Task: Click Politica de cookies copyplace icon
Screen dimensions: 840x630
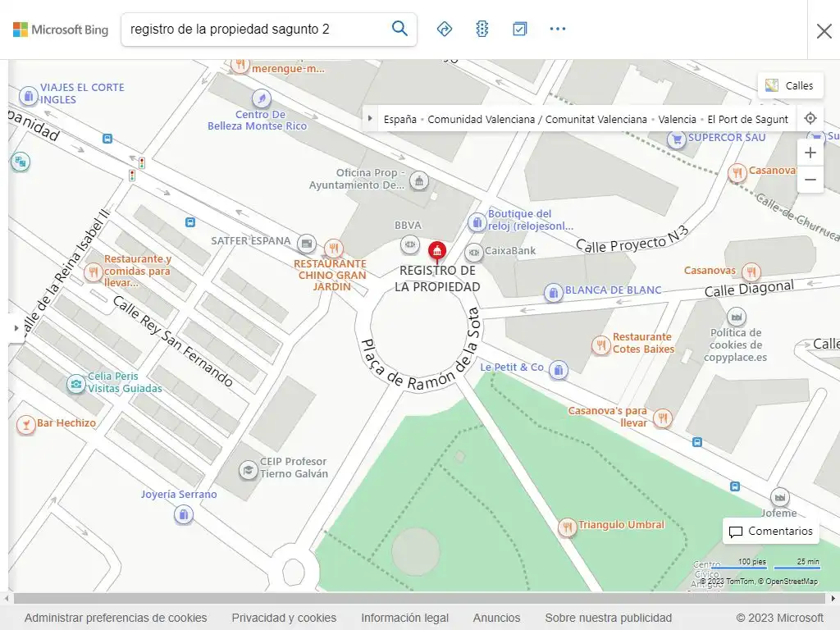Action: (737, 317)
